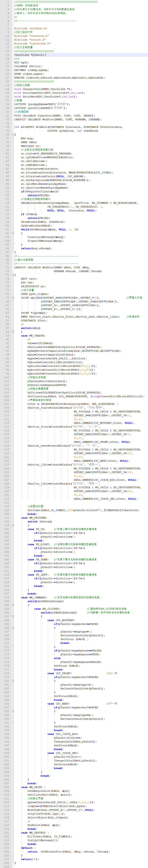The height and width of the screenshot is (868, 148).
Task: Collapse the switch(wParam) keydown block fold
Action: pyautogui.click(x=13, y=525)
